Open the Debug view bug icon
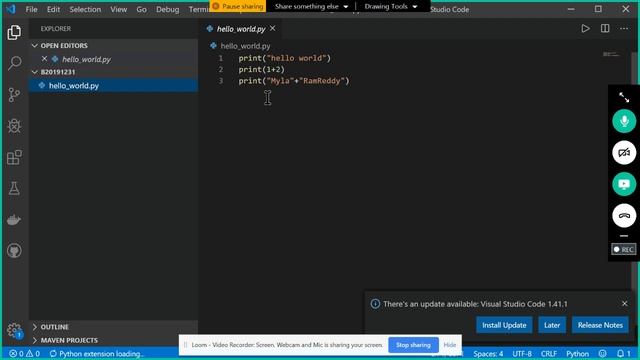The height and width of the screenshot is (360, 640). (x=14, y=126)
